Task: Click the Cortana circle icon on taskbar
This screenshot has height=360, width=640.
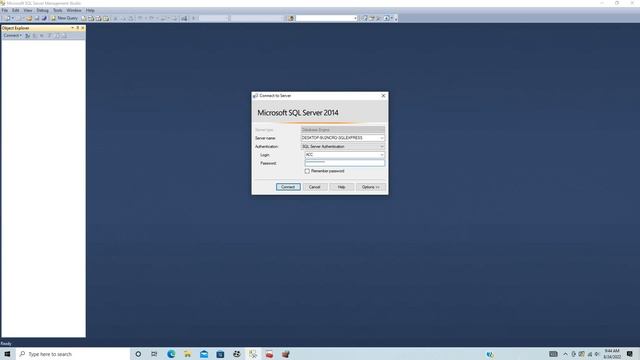Action: pos(138,354)
